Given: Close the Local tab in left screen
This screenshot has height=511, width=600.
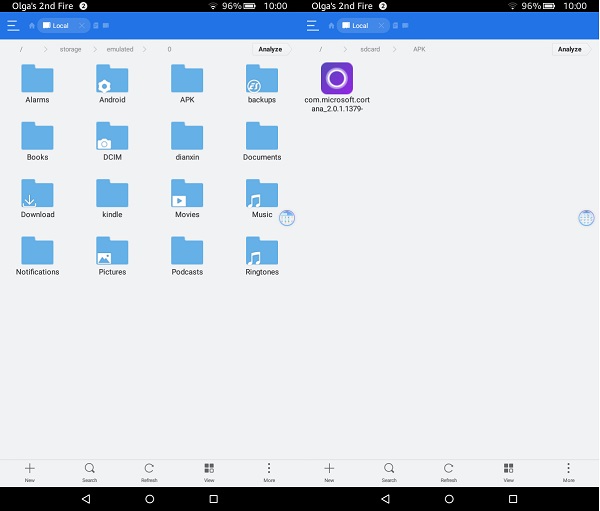Looking at the screenshot, I should (x=82, y=26).
